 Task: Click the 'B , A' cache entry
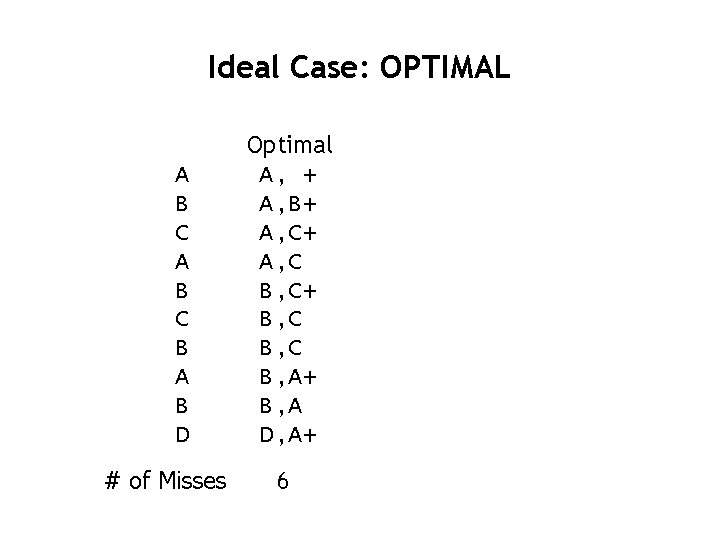(x=281, y=406)
